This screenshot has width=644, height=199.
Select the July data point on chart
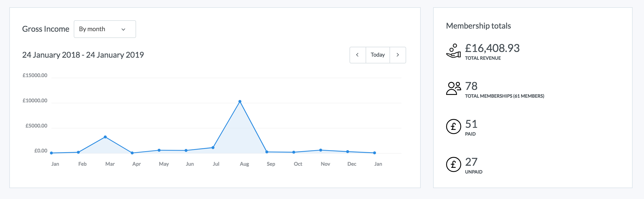tap(213, 148)
